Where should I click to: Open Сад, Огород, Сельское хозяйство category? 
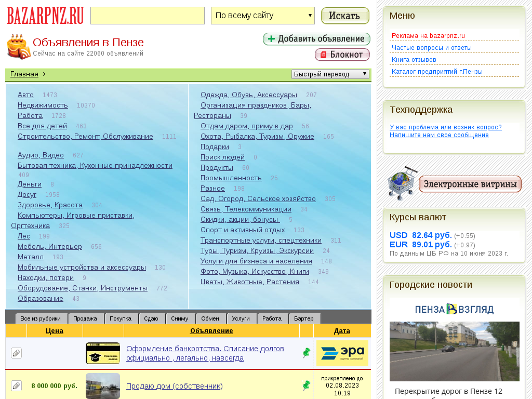pos(258,198)
